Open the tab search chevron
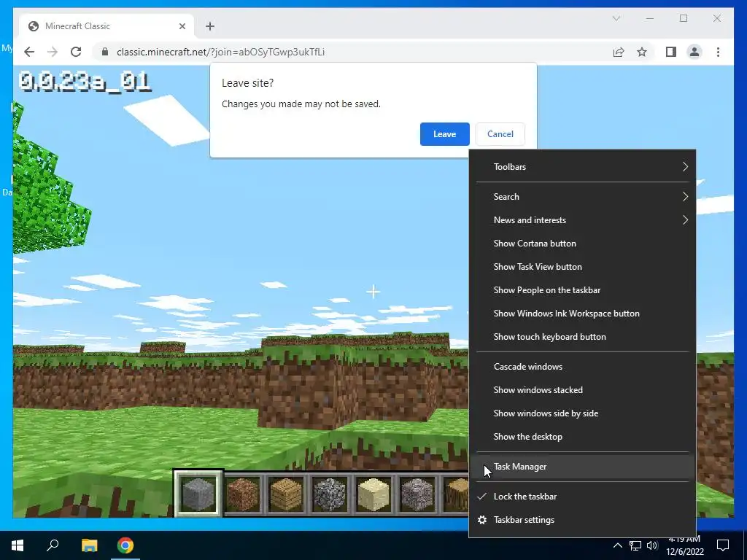Image resolution: width=747 pixels, height=560 pixels. 616,18
